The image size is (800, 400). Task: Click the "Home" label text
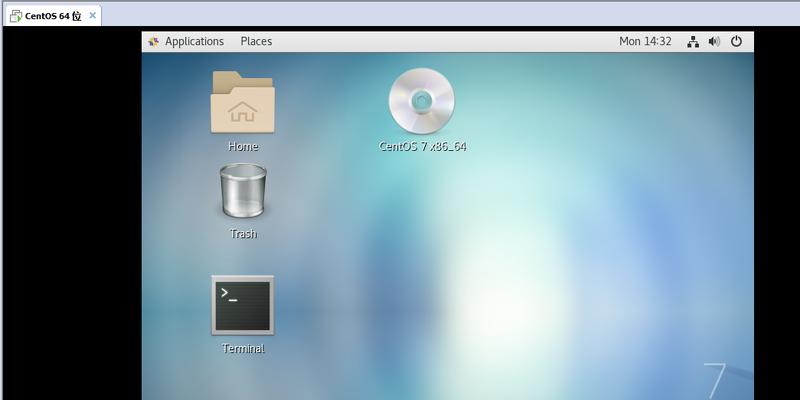[x=243, y=147]
